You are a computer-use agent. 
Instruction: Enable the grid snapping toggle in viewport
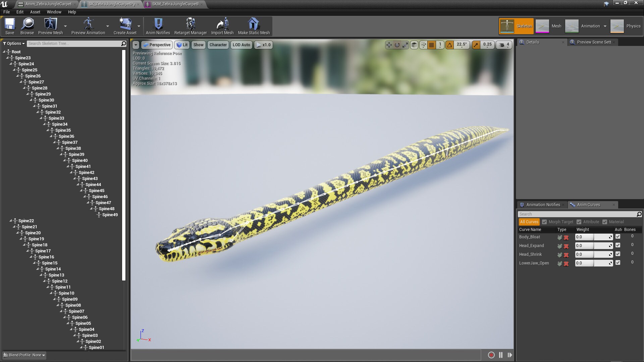tap(431, 45)
